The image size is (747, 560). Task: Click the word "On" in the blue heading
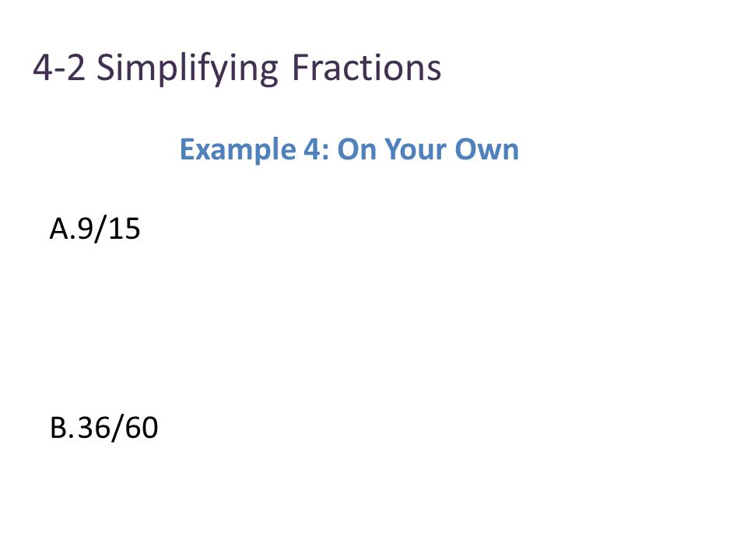point(356,149)
